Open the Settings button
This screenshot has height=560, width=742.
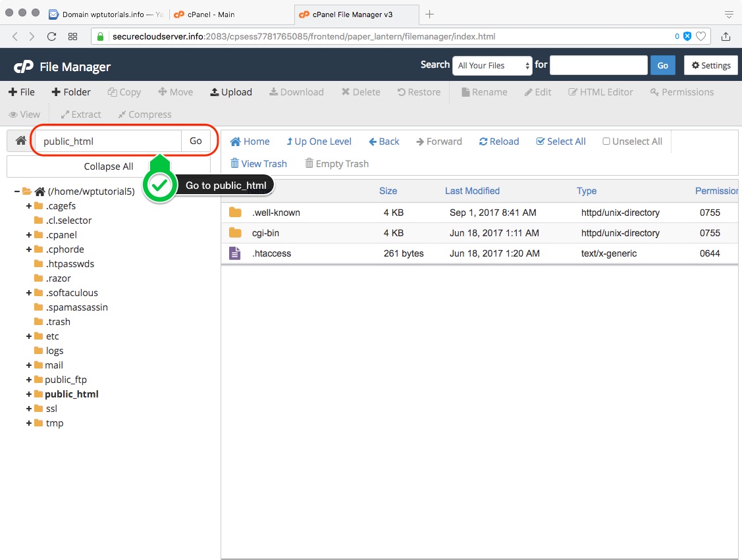(711, 66)
